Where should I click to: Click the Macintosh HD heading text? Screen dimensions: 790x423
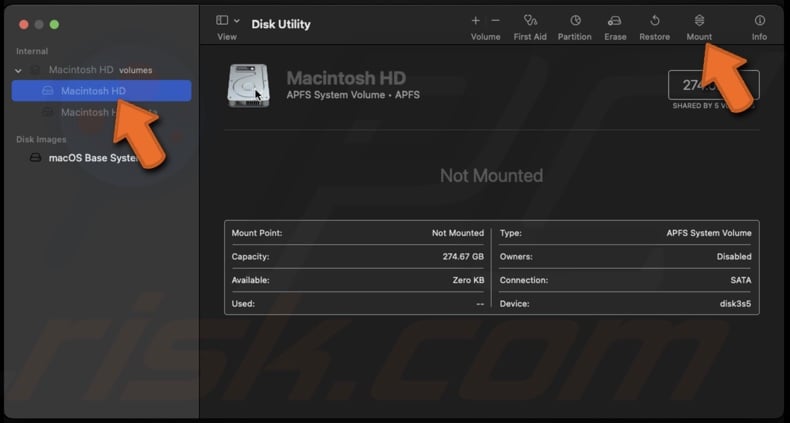click(346, 78)
